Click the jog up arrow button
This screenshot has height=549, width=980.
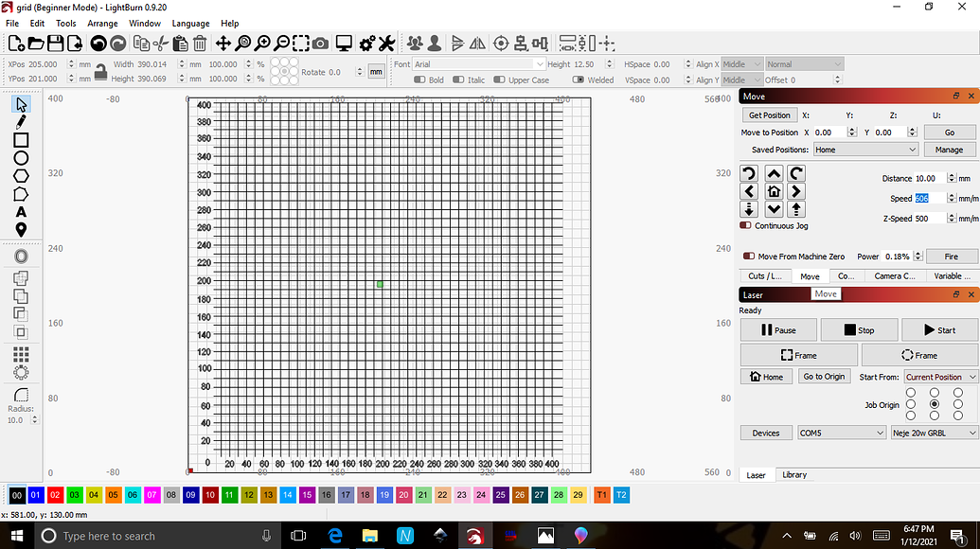coord(774,173)
